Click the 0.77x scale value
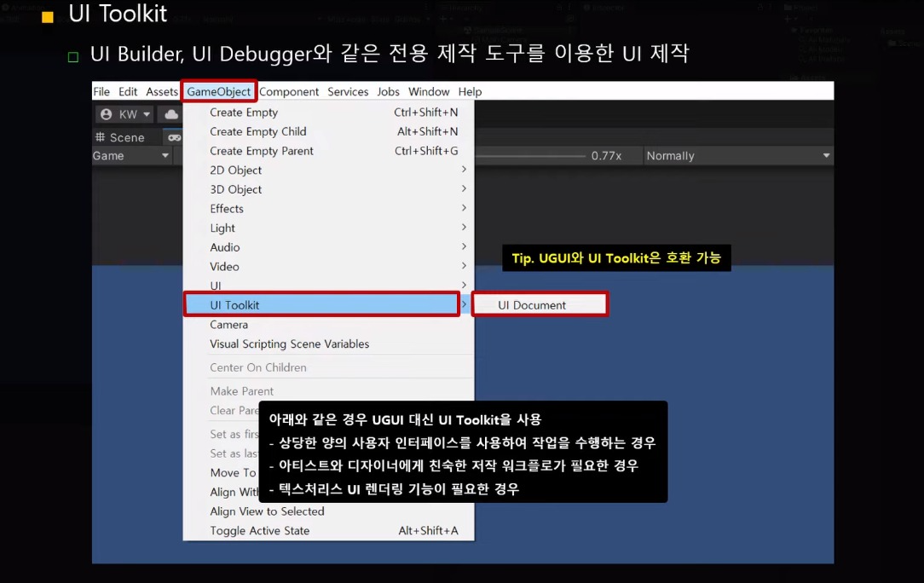The width and height of the screenshot is (924, 583). [x=606, y=156]
